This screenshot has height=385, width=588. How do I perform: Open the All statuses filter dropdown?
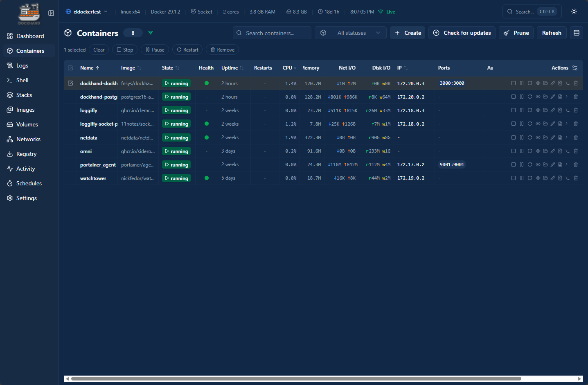coord(350,33)
